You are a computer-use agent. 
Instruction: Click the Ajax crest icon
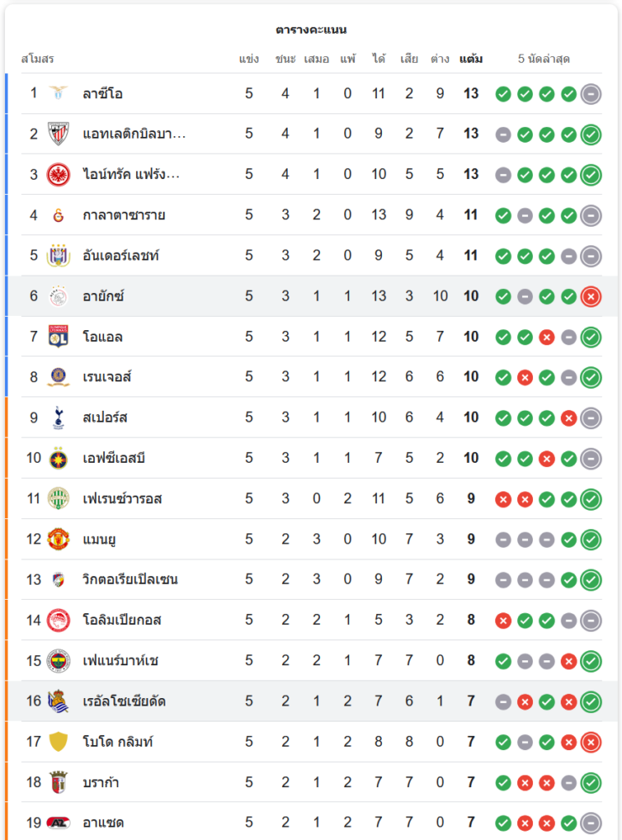pos(58,296)
